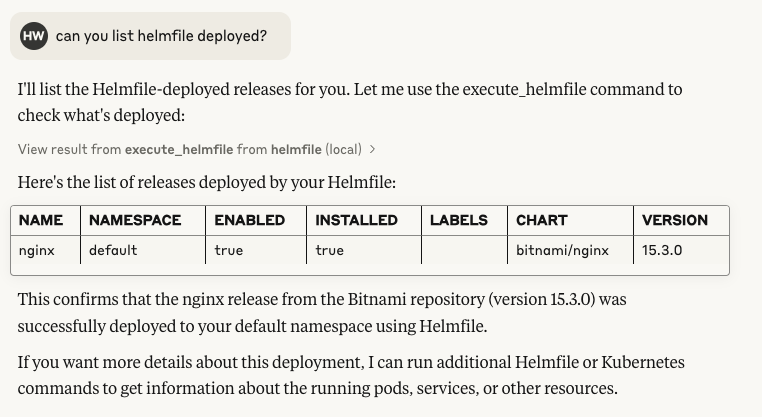Click the bold helmfile server name
Image resolution: width=762 pixels, height=417 pixels.
[296, 149]
